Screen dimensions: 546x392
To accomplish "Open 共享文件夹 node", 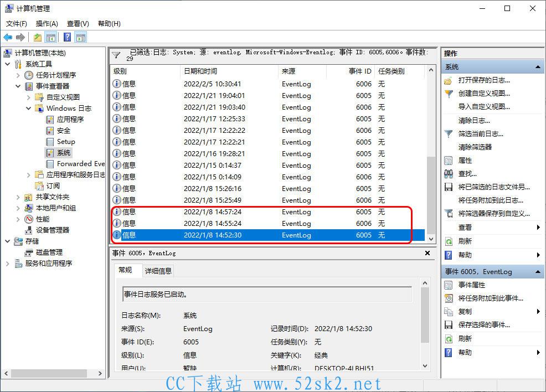I will pyautogui.click(x=52, y=197).
